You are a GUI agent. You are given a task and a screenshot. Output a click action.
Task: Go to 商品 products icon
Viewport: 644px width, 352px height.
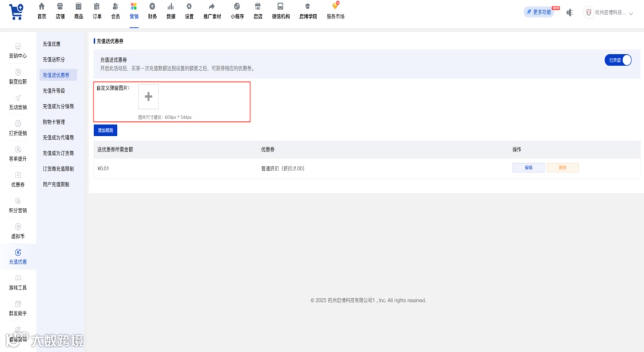pos(79,7)
